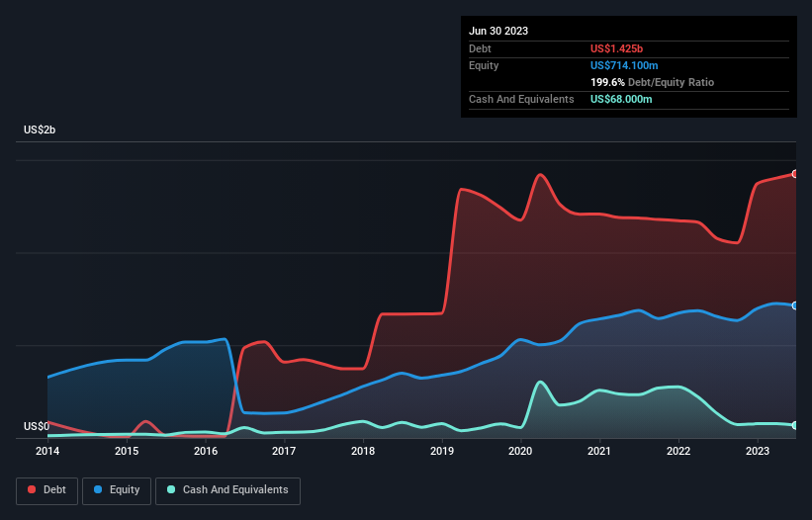Click the blue dot in Equity legend
This screenshot has width=812, height=520.
click(98, 489)
